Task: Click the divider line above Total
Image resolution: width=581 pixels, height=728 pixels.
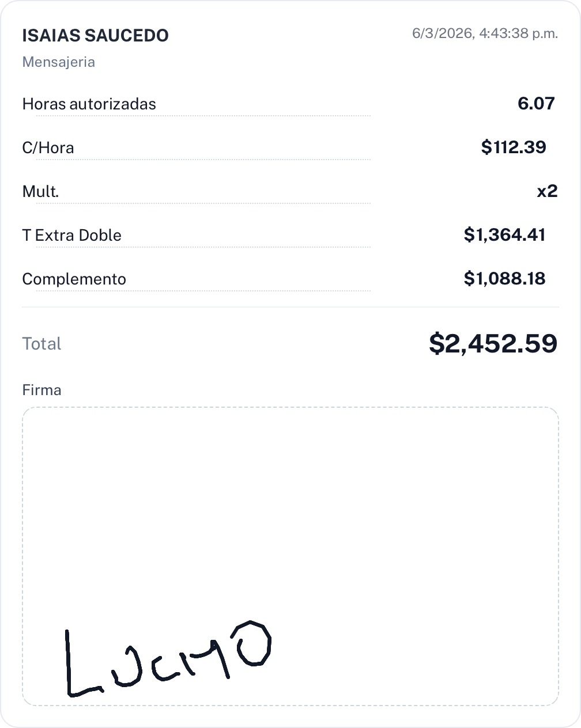Action: click(x=290, y=307)
